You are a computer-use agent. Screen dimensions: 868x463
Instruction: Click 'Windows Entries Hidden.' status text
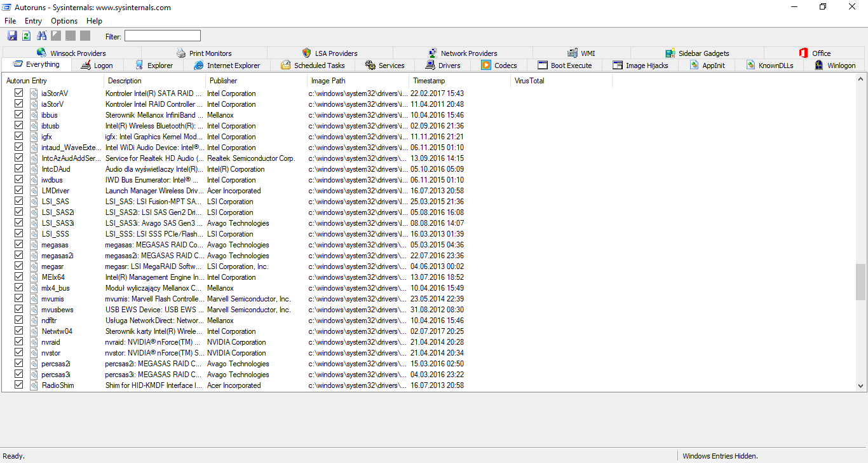coord(720,456)
